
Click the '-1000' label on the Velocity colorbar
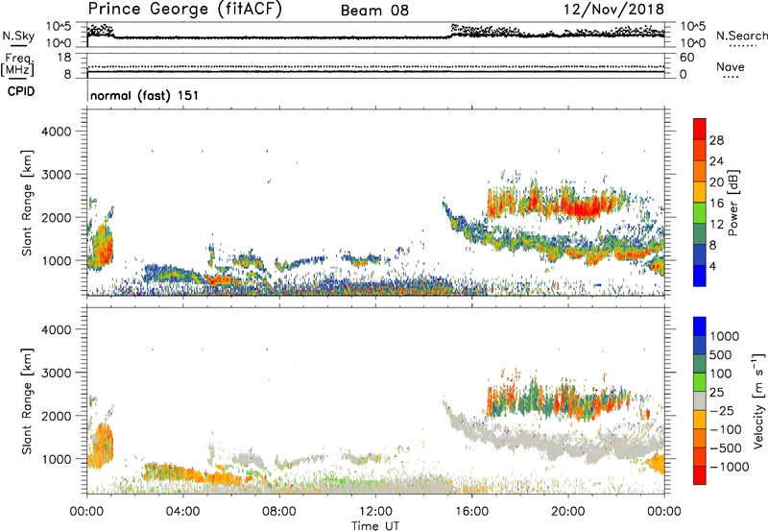(730, 467)
